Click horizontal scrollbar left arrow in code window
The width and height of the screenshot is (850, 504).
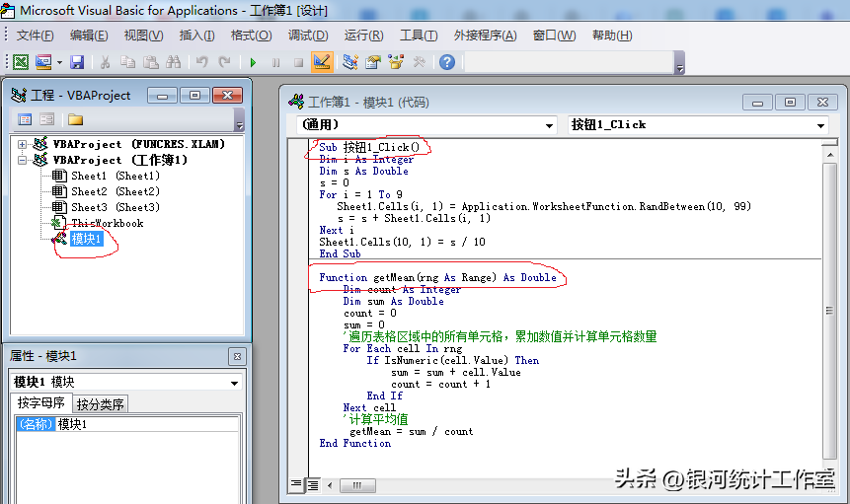tap(330, 485)
